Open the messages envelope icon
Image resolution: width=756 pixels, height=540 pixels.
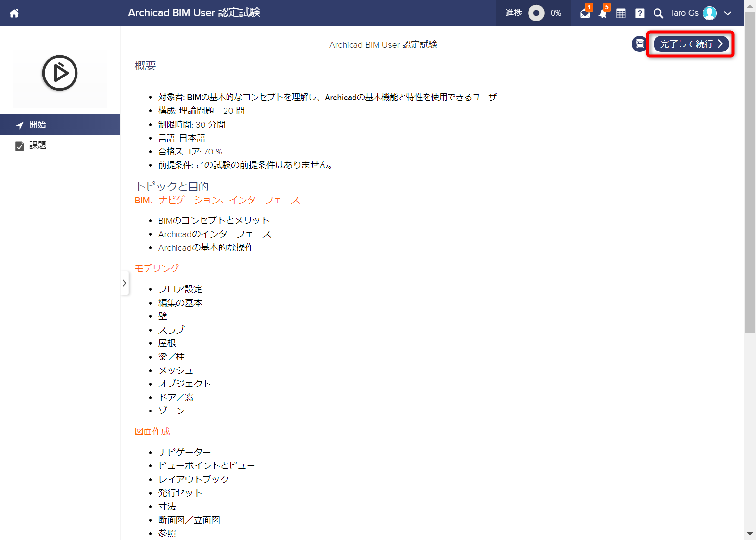click(585, 13)
